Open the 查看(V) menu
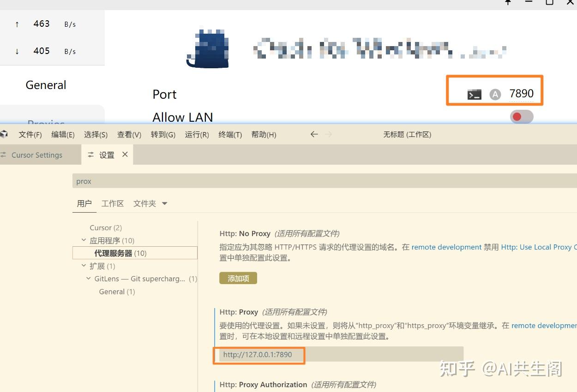 click(x=129, y=135)
